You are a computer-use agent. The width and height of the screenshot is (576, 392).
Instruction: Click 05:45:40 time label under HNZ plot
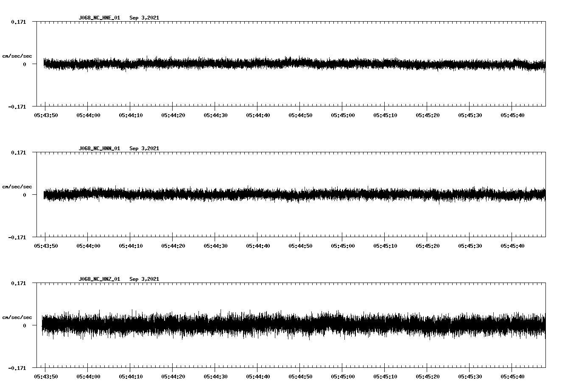click(512, 377)
